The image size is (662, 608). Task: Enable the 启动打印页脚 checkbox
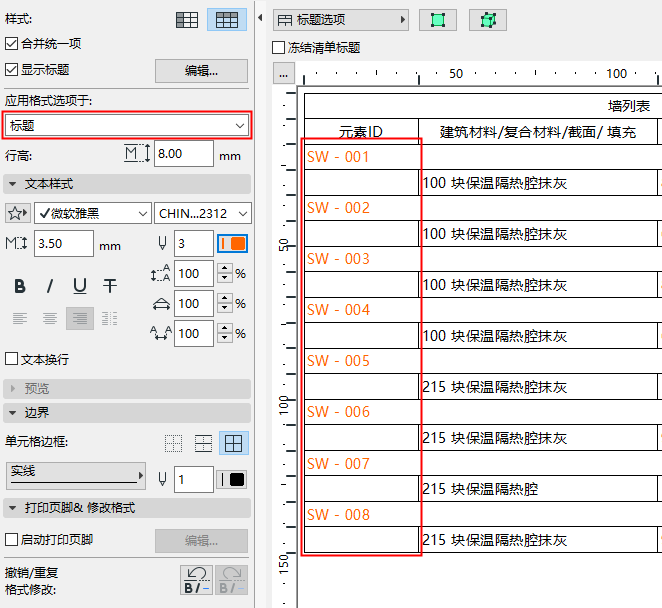pyautogui.click(x=11, y=540)
